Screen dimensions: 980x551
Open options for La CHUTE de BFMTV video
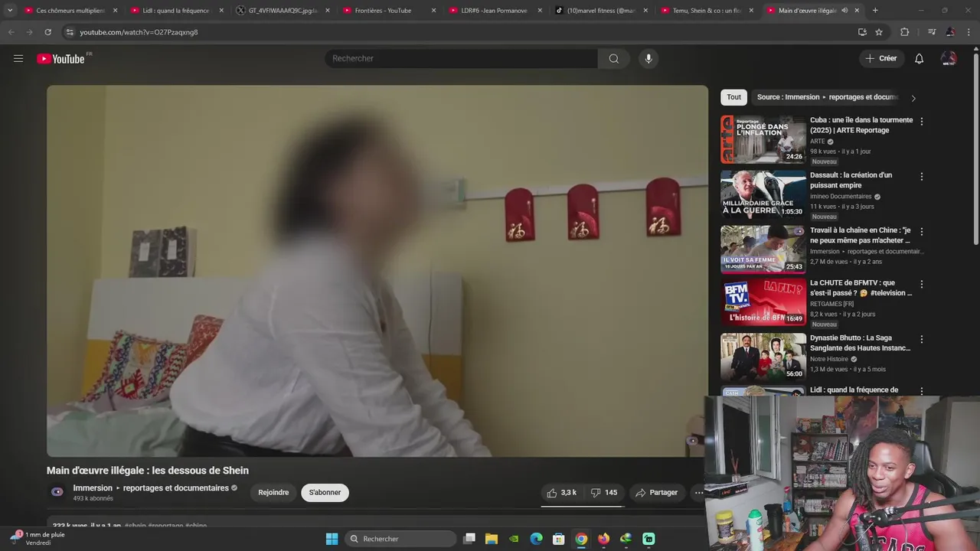[x=922, y=285]
